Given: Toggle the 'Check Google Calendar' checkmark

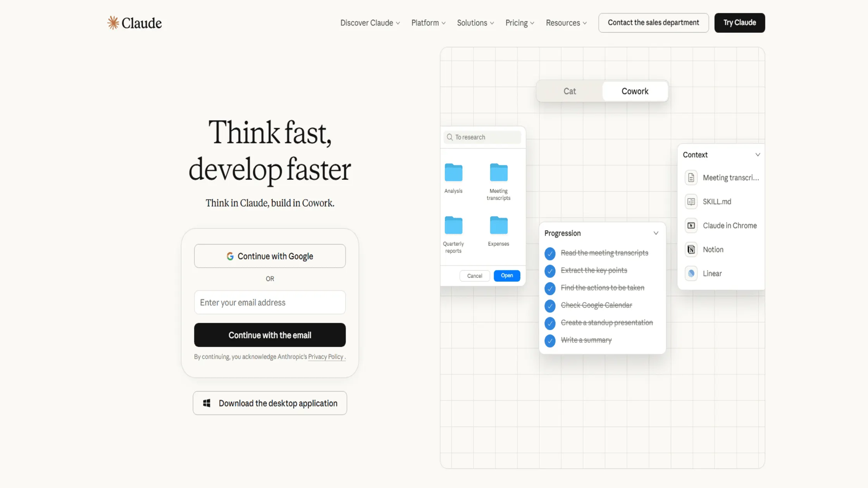Looking at the screenshot, I should (550, 306).
